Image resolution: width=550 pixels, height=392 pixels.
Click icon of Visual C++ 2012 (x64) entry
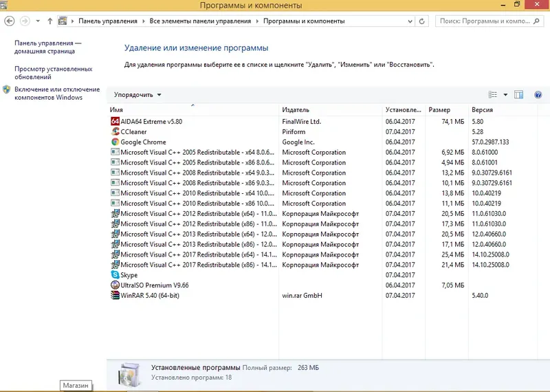(x=115, y=213)
